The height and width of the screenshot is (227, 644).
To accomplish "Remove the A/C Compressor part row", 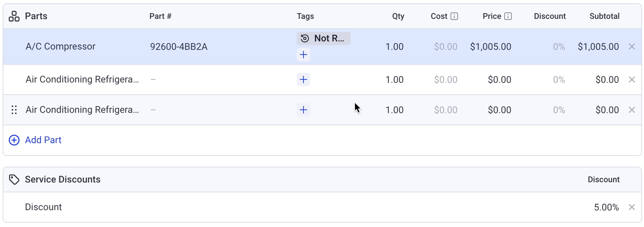I will [632, 46].
